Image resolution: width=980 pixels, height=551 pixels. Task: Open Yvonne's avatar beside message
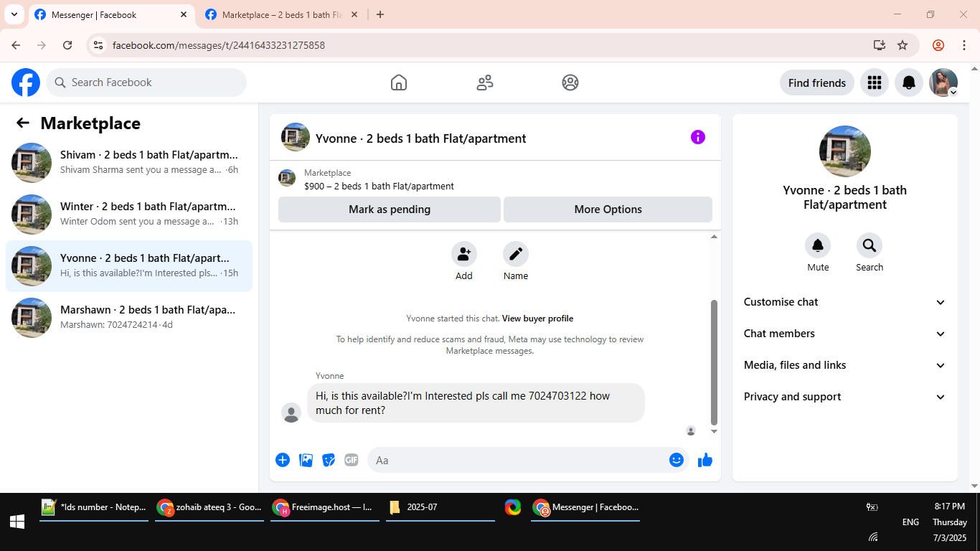pos(291,413)
